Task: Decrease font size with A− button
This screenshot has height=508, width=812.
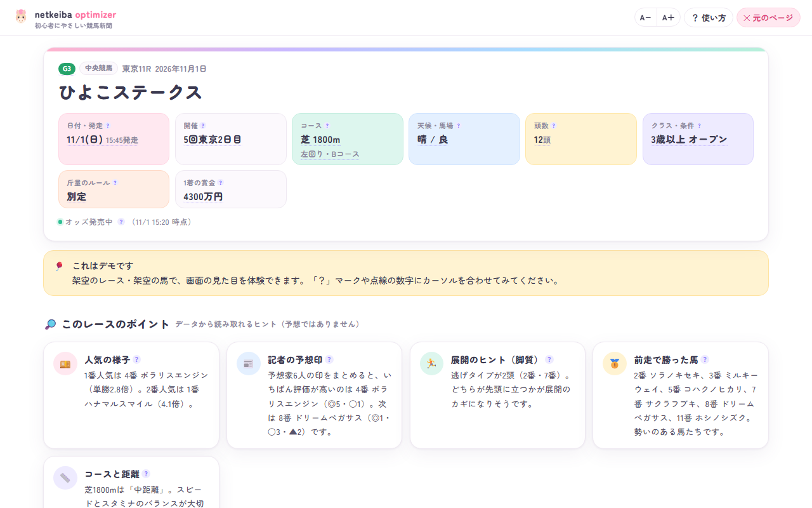Action: 646,18
